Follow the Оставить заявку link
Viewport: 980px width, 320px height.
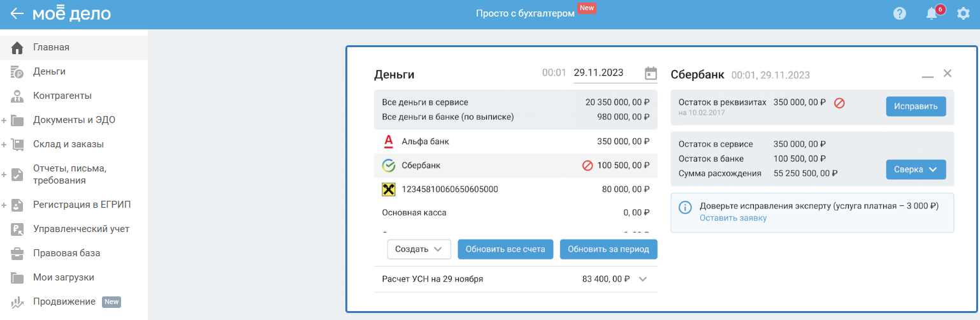733,218
